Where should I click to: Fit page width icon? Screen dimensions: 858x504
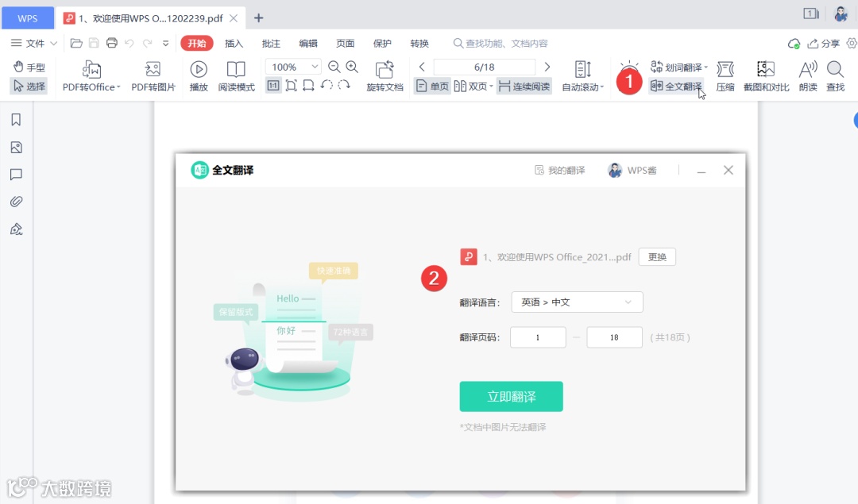point(308,85)
